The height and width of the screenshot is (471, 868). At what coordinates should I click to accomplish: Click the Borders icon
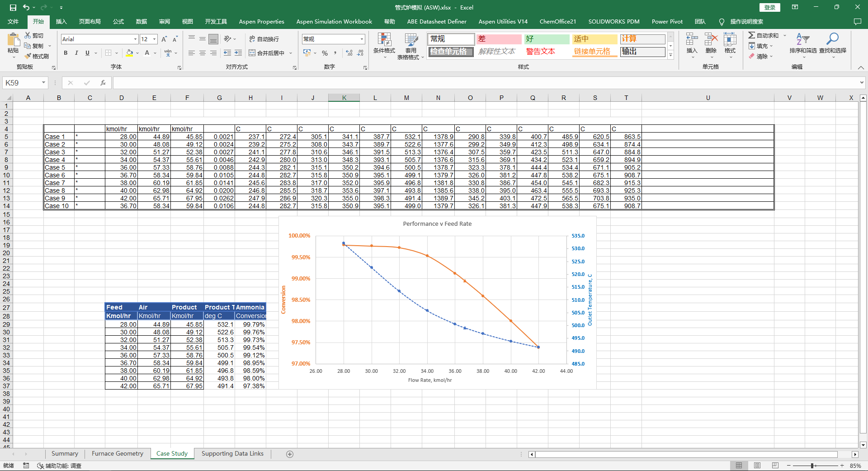108,53
